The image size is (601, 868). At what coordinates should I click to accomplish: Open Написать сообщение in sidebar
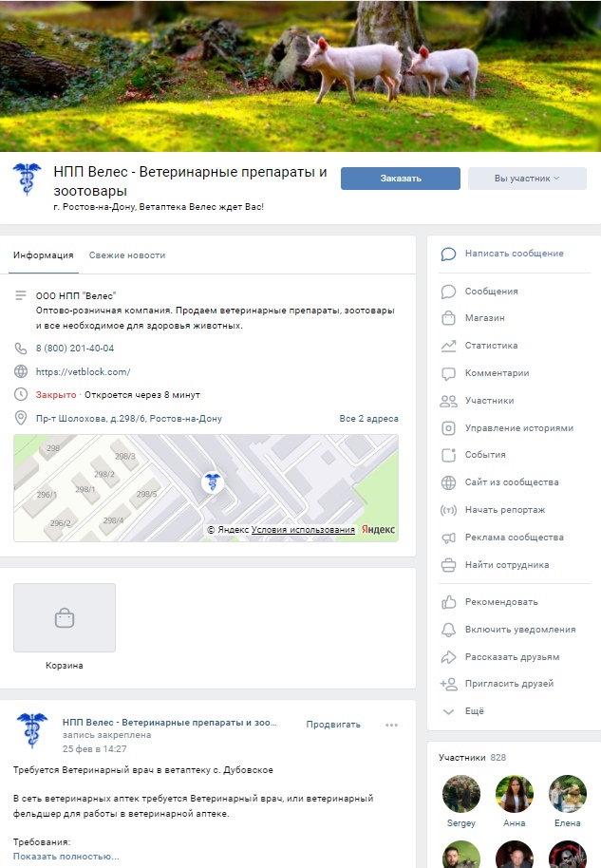pyautogui.click(x=514, y=254)
